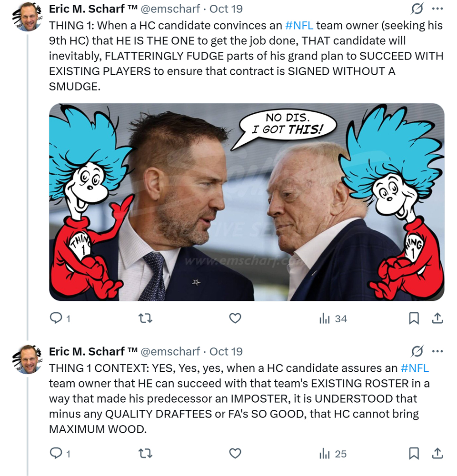457x476 pixels.
Task: Open more options on second tweet
Action: click(437, 351)
